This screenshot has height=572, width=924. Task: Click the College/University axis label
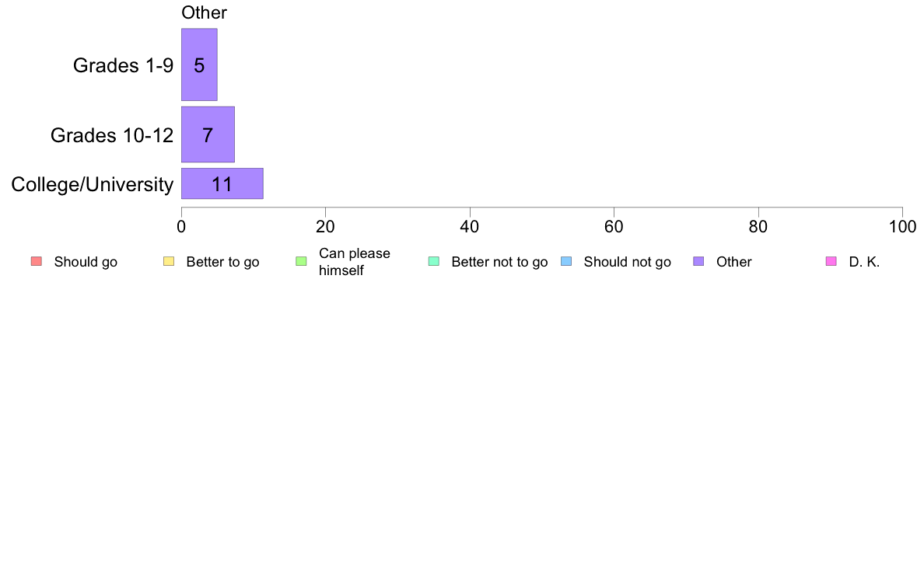tap(93, 185)
